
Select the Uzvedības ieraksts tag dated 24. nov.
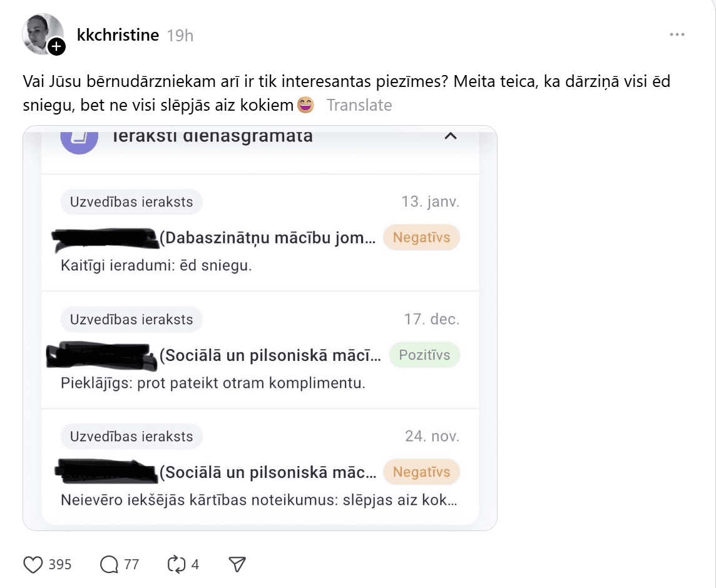131,437
